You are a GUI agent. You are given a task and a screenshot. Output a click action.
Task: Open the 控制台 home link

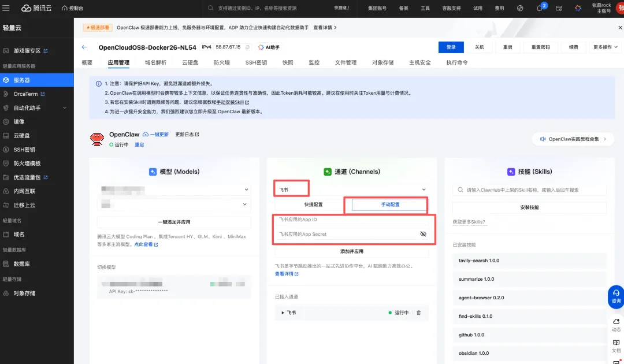[x=72, y=8]
